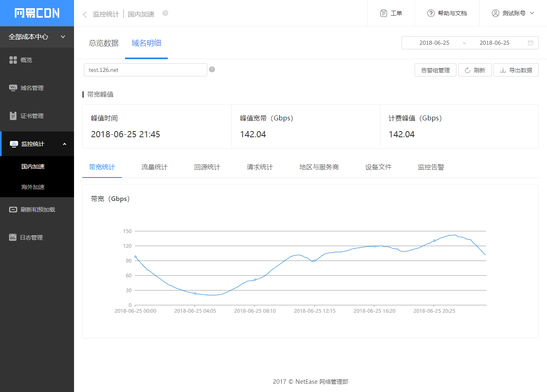
Task: Click the back arrow beside 监控统计
Action: click(x=85, y=14)
